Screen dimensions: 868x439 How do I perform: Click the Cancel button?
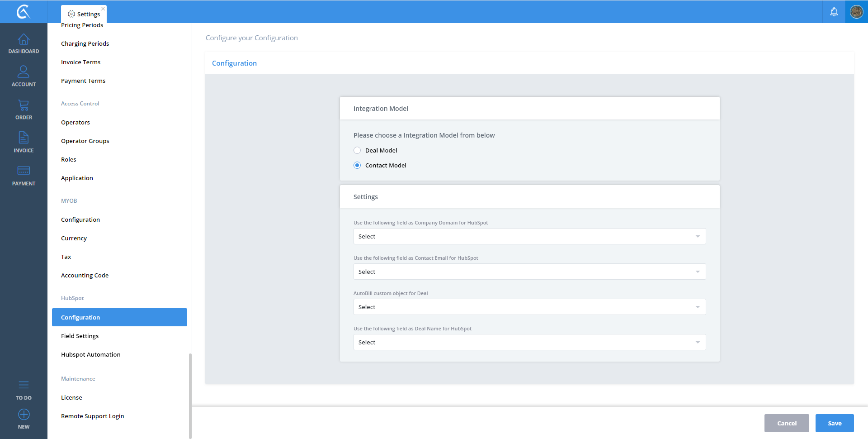click(x=786, y=424)
